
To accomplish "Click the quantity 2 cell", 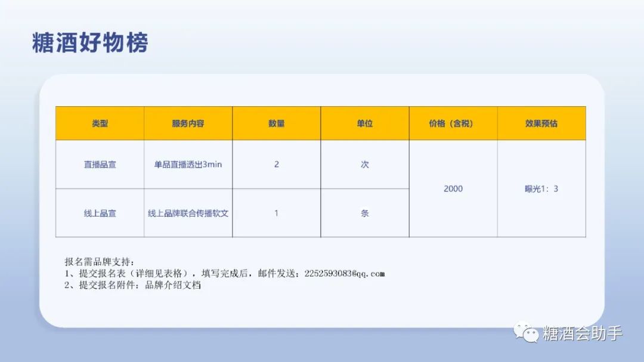I will 277,165.
